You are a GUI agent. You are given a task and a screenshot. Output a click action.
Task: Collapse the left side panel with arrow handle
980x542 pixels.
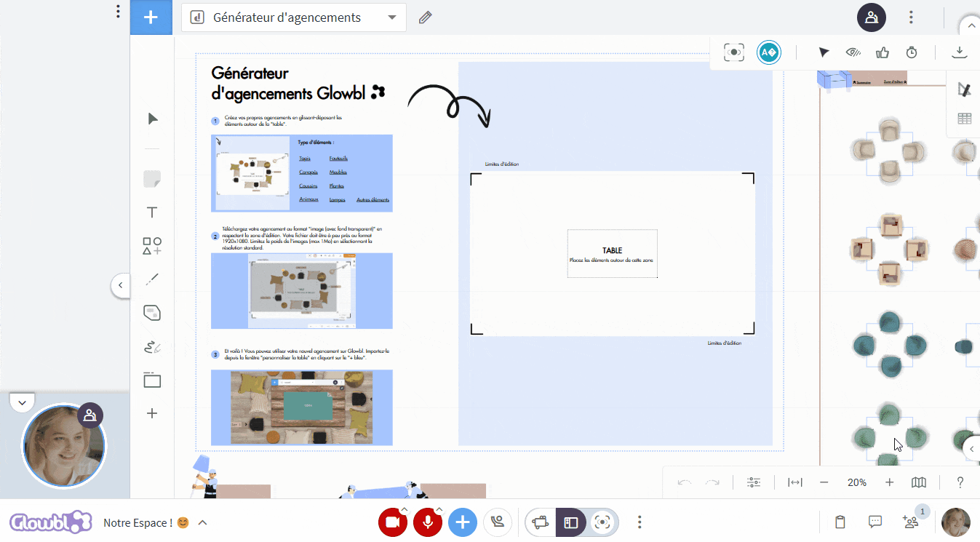(x=121, y=285)
